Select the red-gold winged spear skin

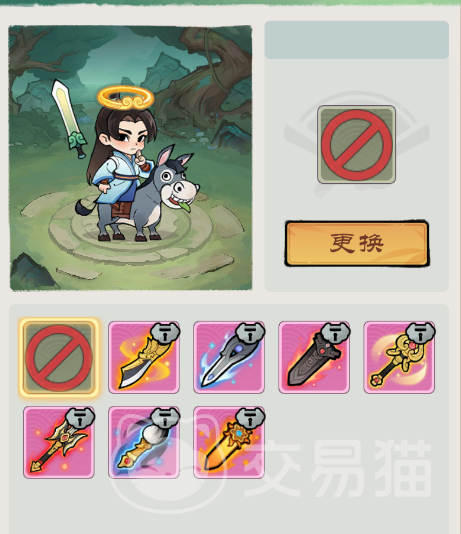coord(59,442)
